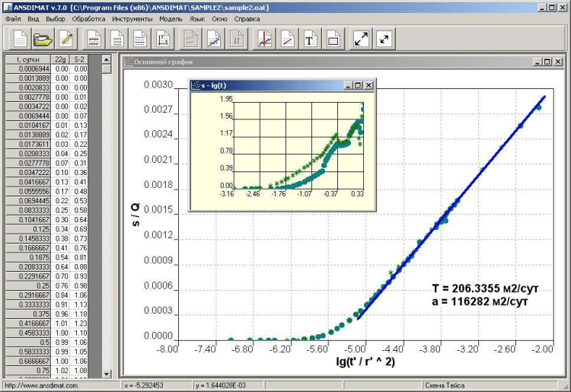Click the 's / Q' y-axis label
This screenshot has height=392, width=571.
[x=135, y=215]
